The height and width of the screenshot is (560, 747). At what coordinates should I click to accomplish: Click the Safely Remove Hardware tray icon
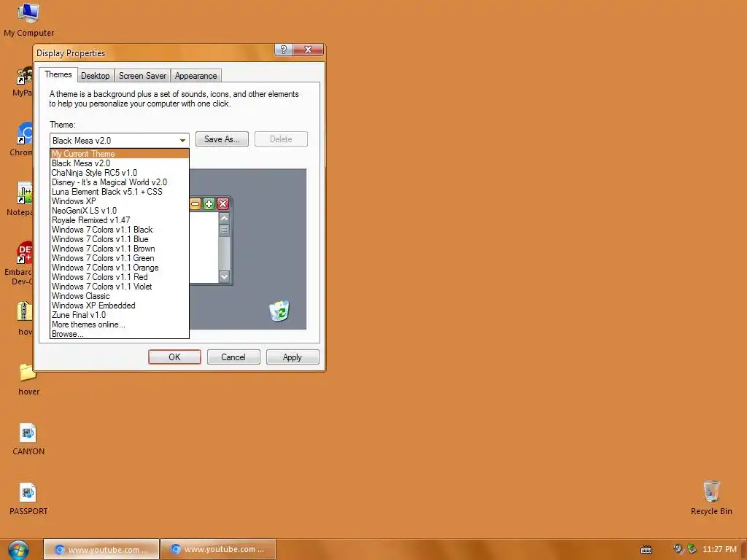[x=692, y=549]
